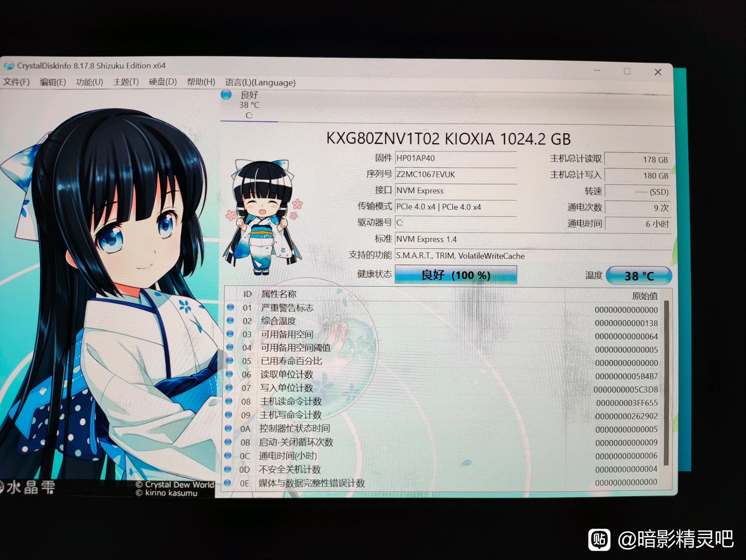Click the status dot for 05 已用寿命百分比

pos(229,361)
